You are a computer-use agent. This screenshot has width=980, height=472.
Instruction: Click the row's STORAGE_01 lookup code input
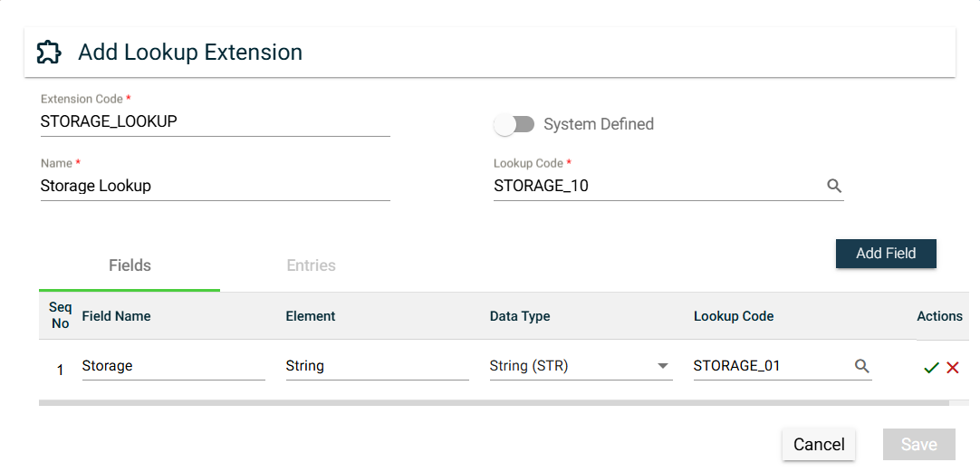tap(770, 366)
